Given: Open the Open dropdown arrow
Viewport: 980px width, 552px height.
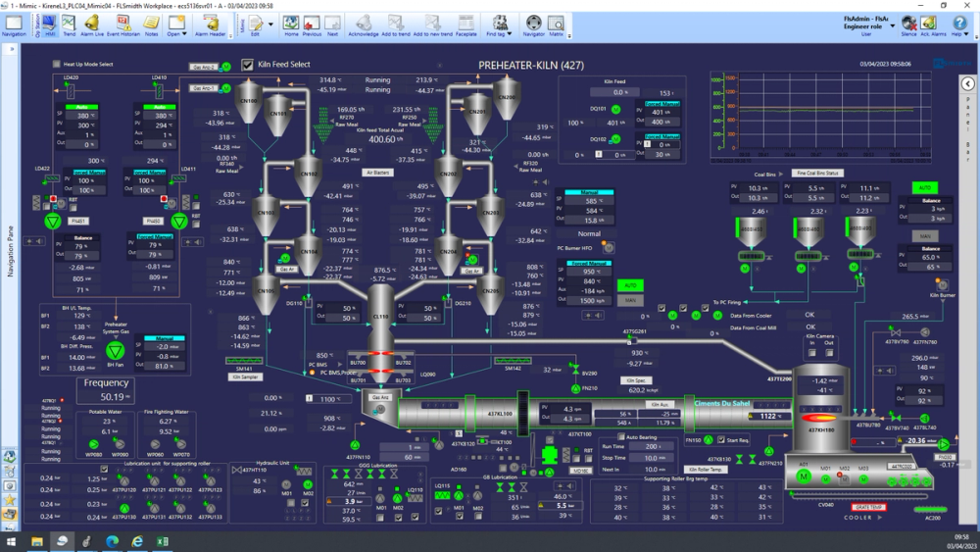Looking at the screenshot, I should pyautogui.click(x=184, y=33).
